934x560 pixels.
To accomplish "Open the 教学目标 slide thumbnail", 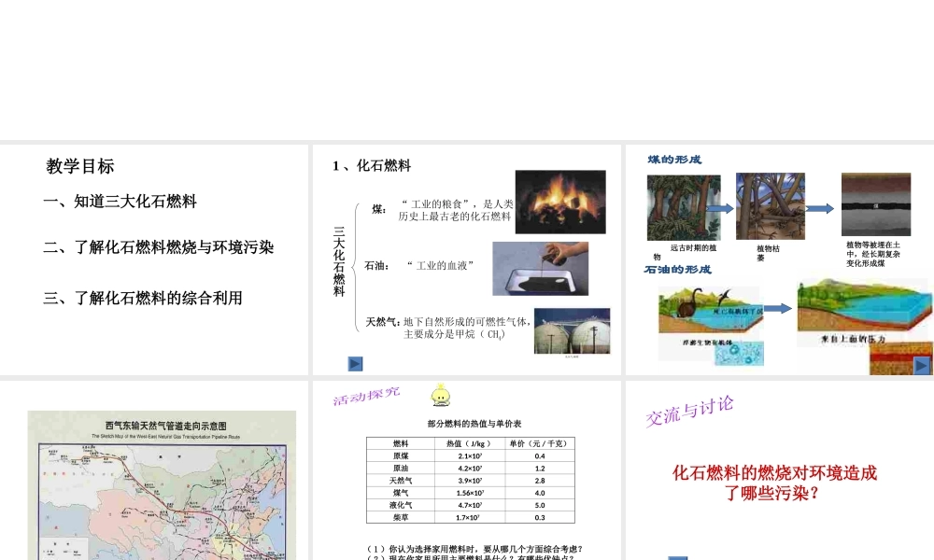I will tap(154, 259).
